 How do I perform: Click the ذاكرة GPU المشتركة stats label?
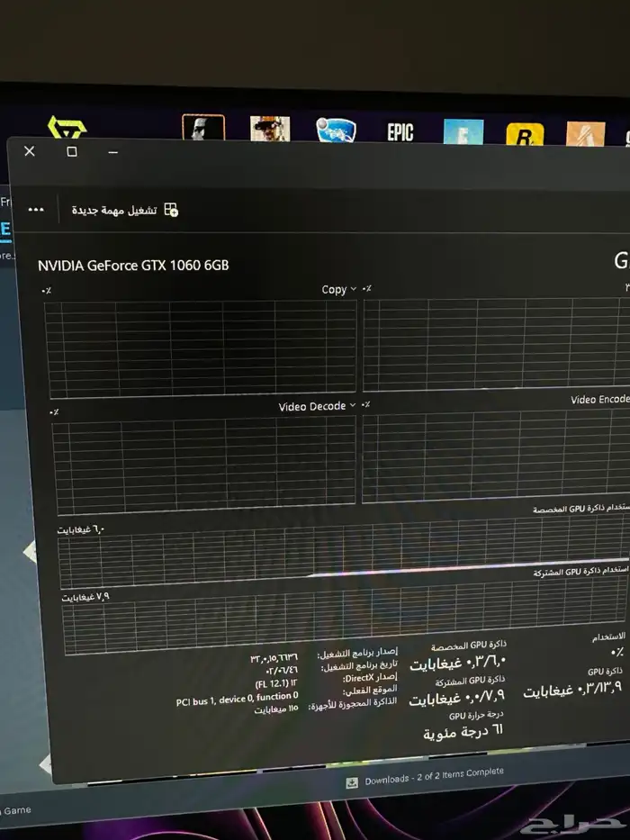[471, 681]
